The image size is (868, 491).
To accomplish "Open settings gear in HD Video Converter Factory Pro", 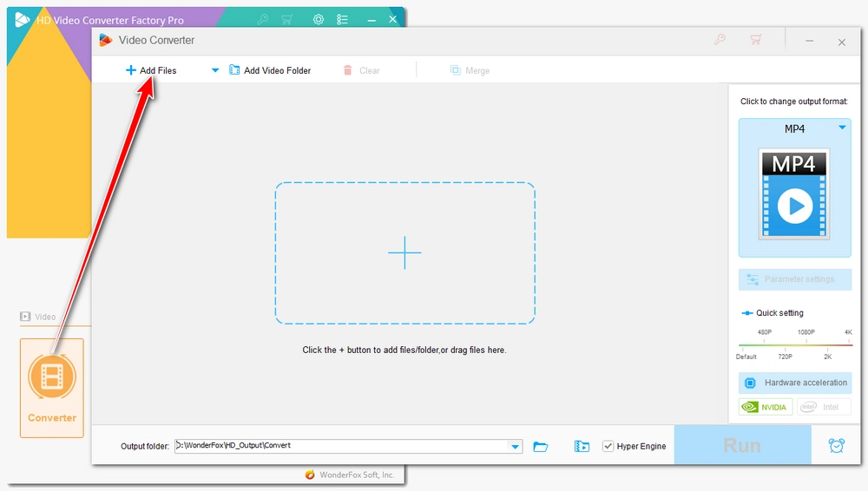I will [x=319, y=19].
